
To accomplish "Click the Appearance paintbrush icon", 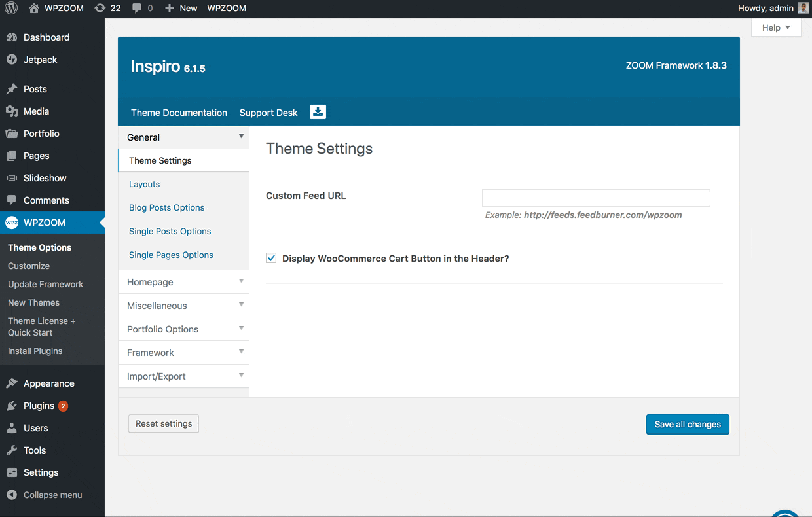I will click(x=12, y=383).
